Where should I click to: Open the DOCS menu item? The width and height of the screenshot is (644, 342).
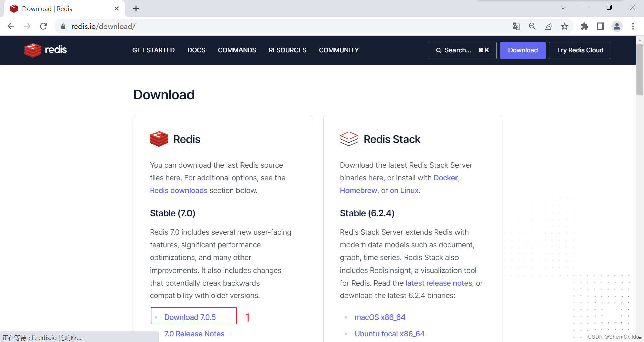click(196, 50)
